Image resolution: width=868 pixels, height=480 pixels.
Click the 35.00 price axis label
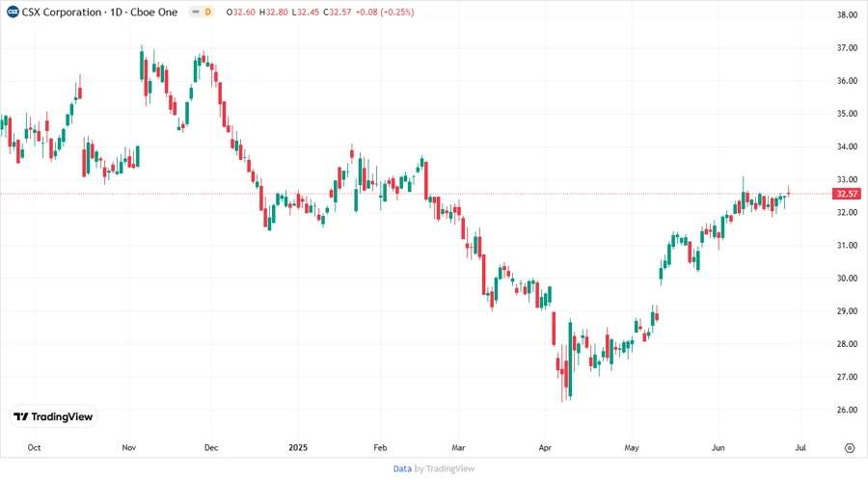(x=847, y=114)
